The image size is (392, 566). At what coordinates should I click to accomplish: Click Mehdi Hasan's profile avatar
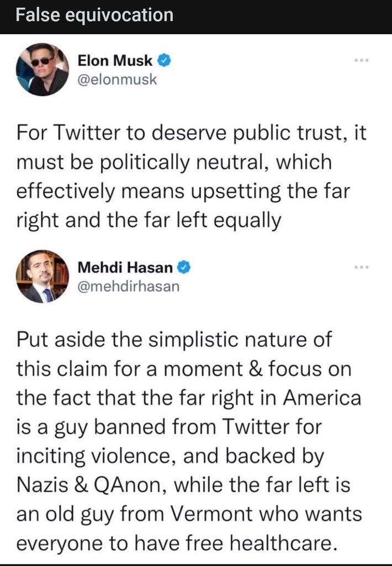click(43, 276)
